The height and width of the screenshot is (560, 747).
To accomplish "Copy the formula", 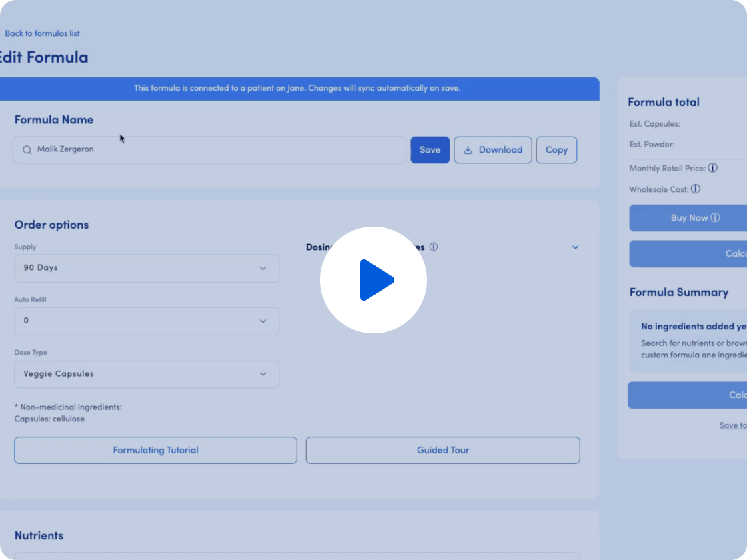I will [556, 150].
